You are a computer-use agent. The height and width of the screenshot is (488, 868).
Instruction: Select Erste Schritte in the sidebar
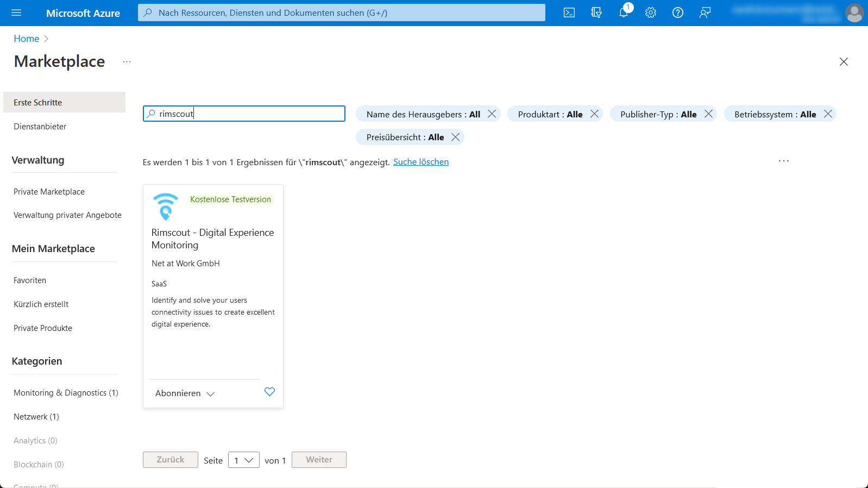(64, 102)
